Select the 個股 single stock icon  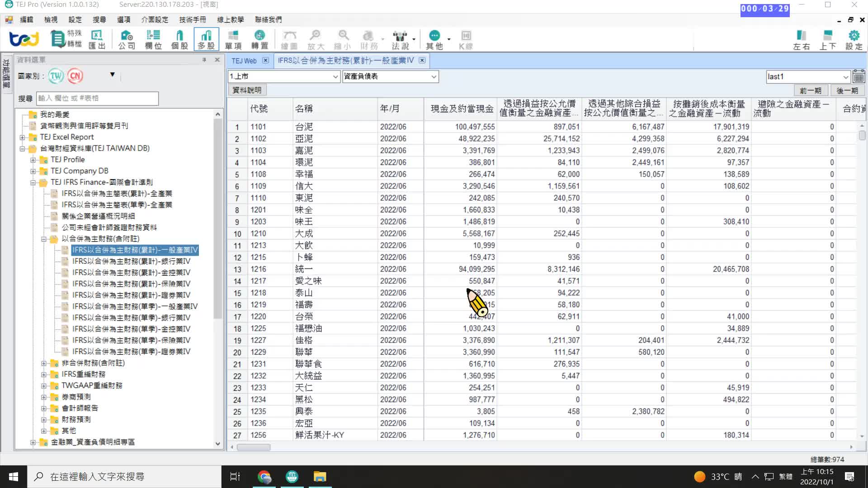point(179,39)
